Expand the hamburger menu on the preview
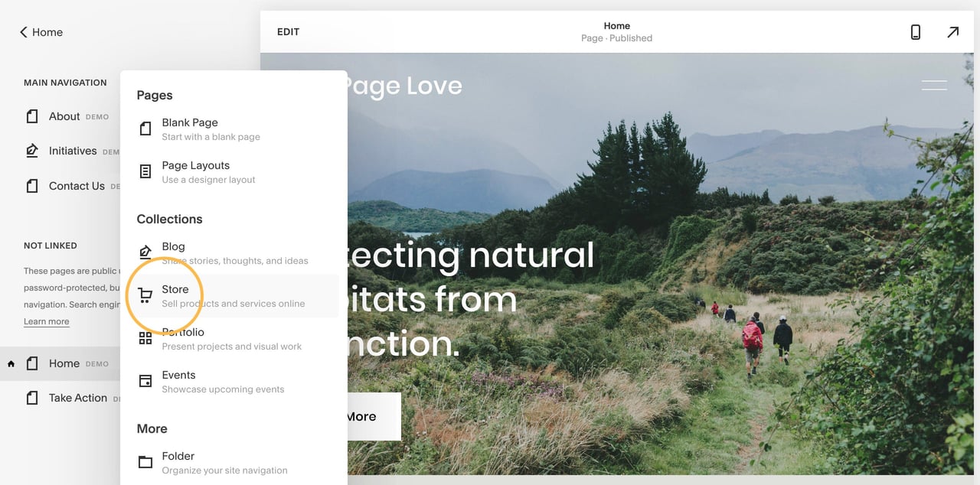 [x=934, y=86]
